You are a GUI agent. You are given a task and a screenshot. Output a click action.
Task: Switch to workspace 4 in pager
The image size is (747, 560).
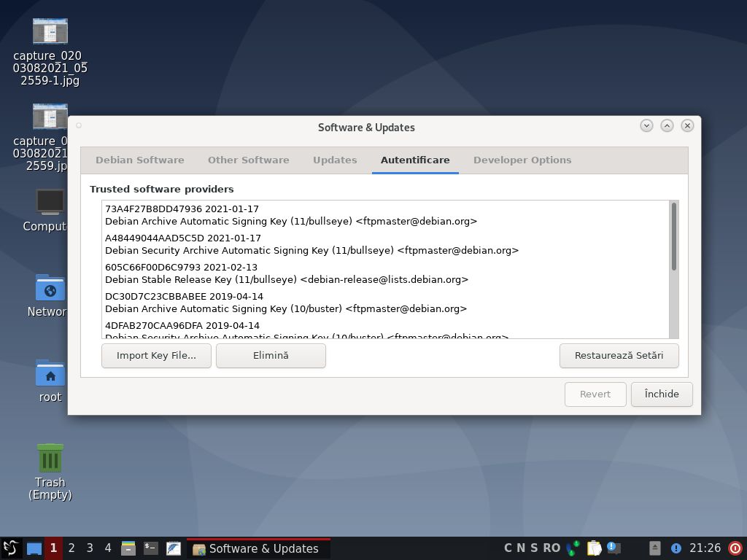[108, 548]
